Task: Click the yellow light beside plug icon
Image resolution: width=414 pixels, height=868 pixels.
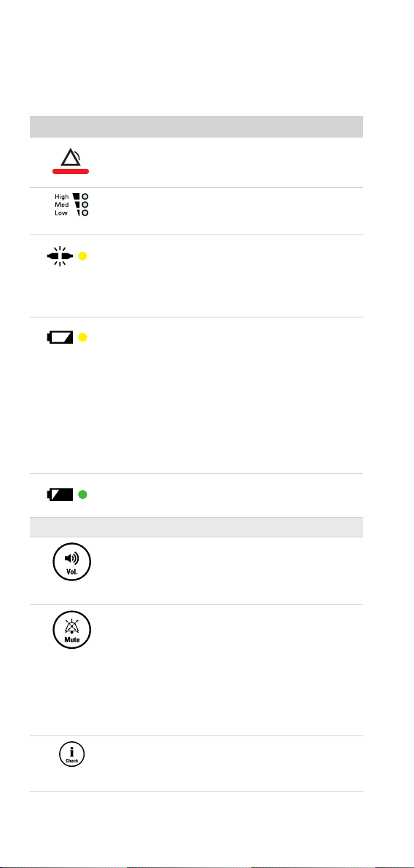Action: point(82,256)
